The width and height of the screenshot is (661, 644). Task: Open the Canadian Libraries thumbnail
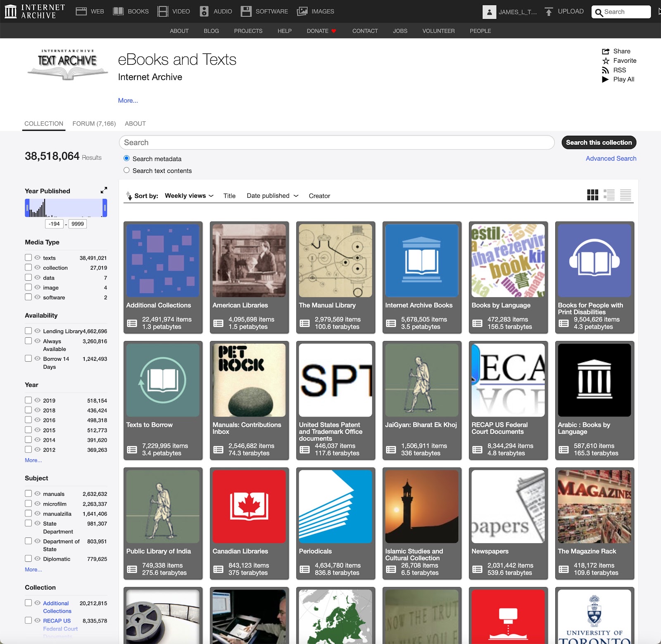pyautogui.click(x=249, y=507)
